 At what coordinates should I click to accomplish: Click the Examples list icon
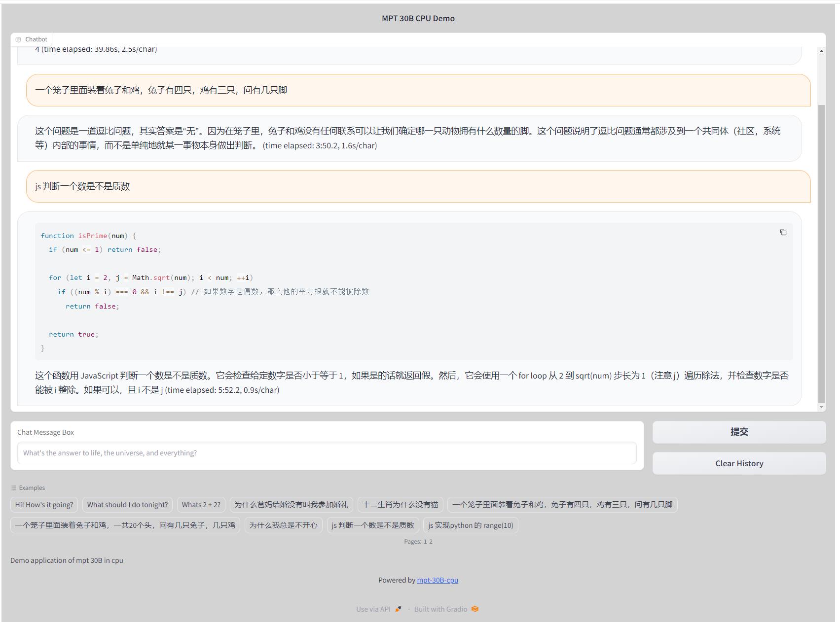[13, 488]
